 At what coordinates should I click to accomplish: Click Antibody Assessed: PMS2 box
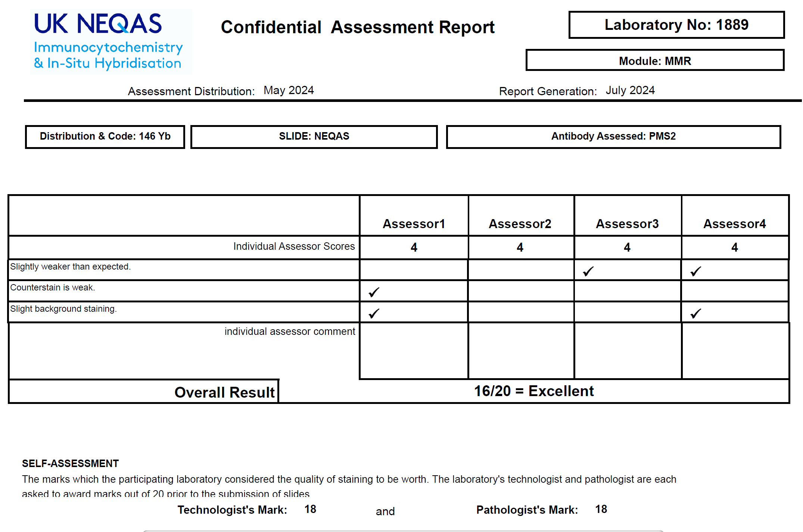(613, 137)
